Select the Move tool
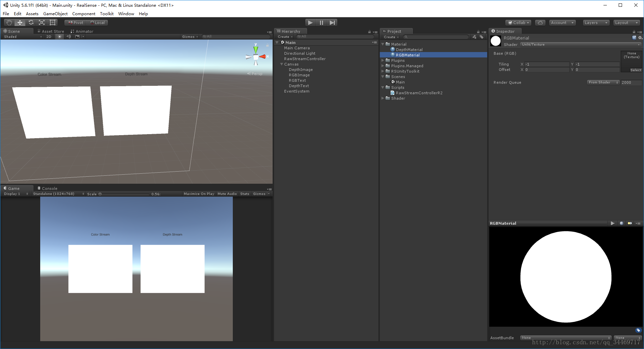The width and height of the screenshot is (644, 349). [20, 23]
